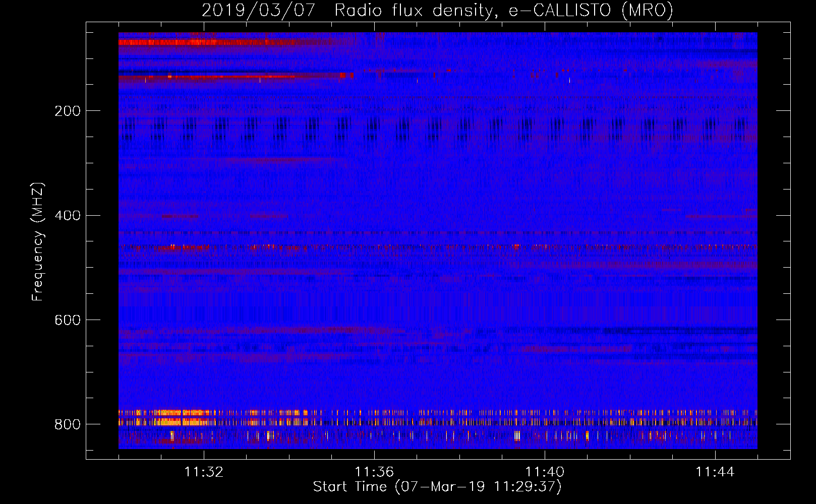Click the 'Start Time (07-Mar-19 11:29:37)' label

(x=437, y=487)
